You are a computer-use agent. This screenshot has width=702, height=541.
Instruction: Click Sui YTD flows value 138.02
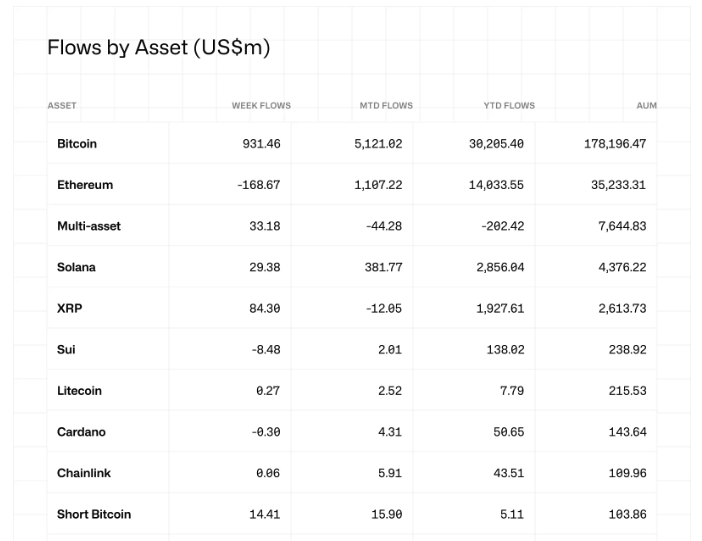pyautogui.click(x=505, y=350)
